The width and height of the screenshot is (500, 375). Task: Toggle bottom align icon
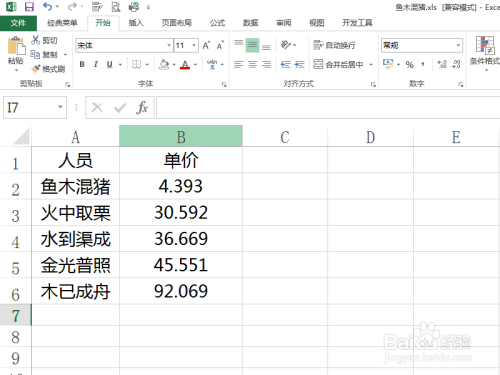coord(266,46)
